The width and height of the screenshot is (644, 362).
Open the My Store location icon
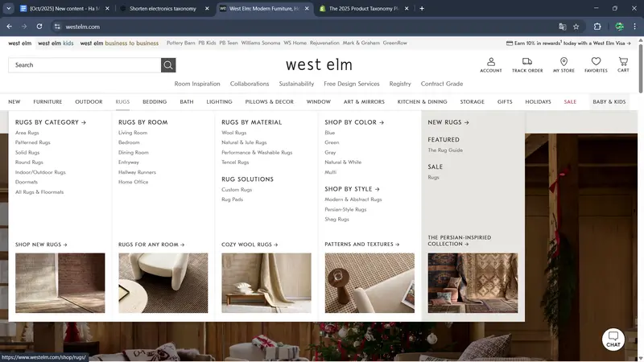coord(563,65)
